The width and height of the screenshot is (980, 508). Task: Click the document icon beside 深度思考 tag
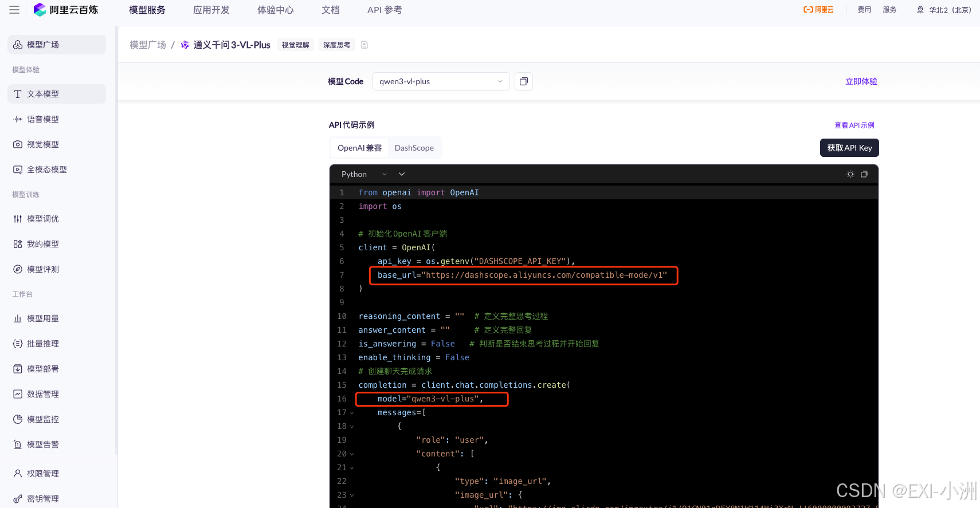364,45
